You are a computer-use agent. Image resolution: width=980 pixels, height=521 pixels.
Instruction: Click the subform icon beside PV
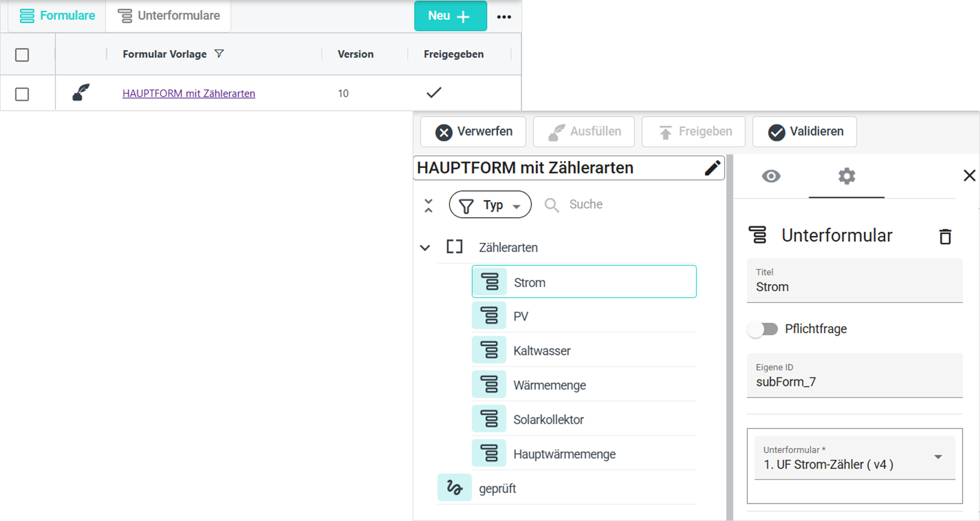489,316
